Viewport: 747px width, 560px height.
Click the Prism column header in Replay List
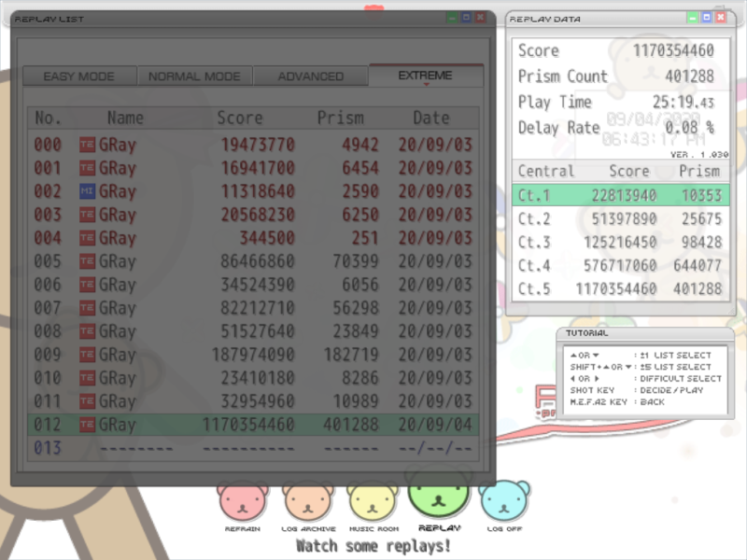pos(340,118)
